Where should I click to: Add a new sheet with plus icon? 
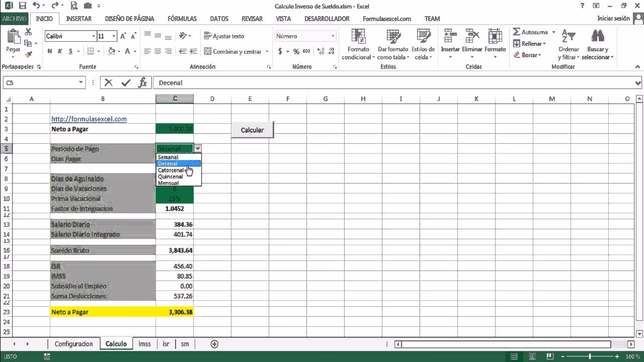(x=214, y=344)
